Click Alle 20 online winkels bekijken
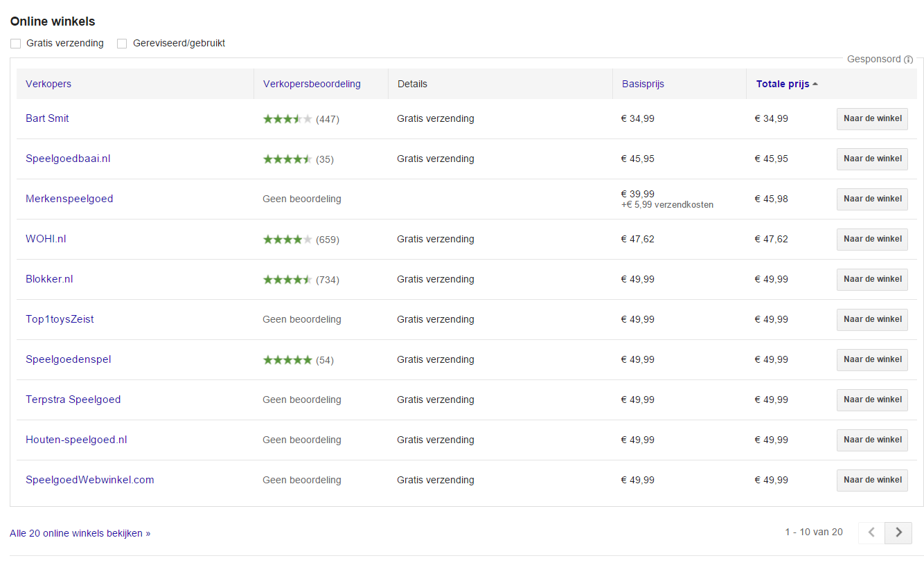 tap(80, 533)
